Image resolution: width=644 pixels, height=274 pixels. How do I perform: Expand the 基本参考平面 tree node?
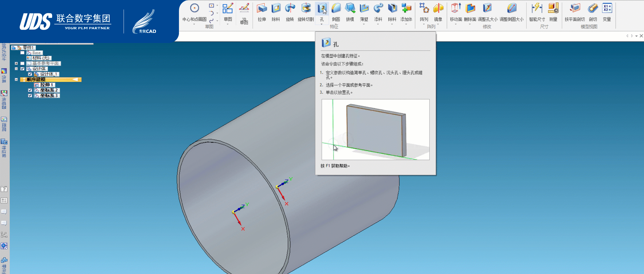[x=16, y=63]
